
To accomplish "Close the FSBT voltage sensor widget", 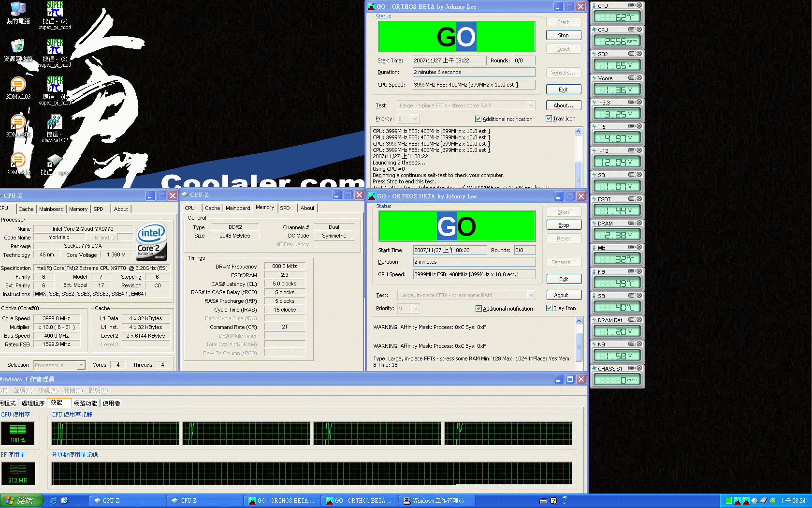I will click(x=639, y=199).
